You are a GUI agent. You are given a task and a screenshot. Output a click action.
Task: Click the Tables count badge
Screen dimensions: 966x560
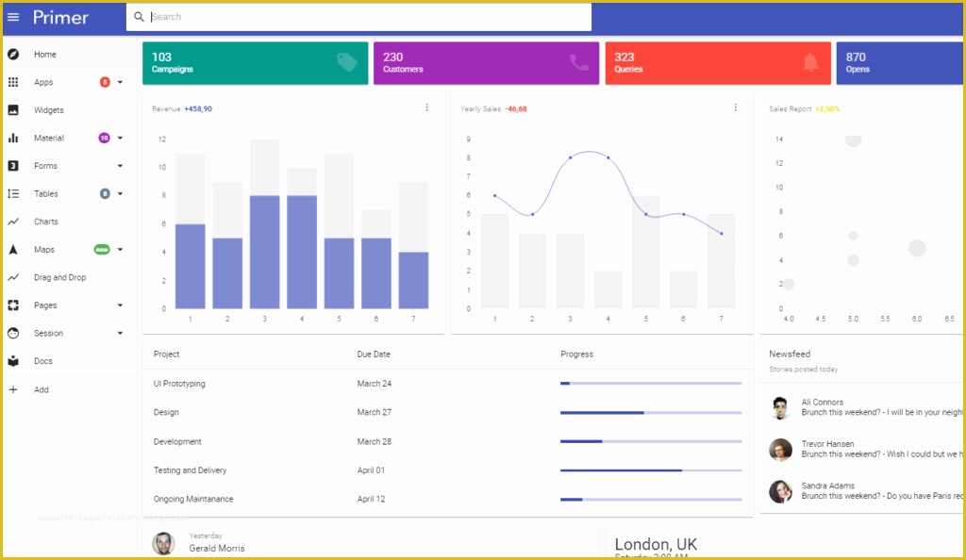(105, 193)
